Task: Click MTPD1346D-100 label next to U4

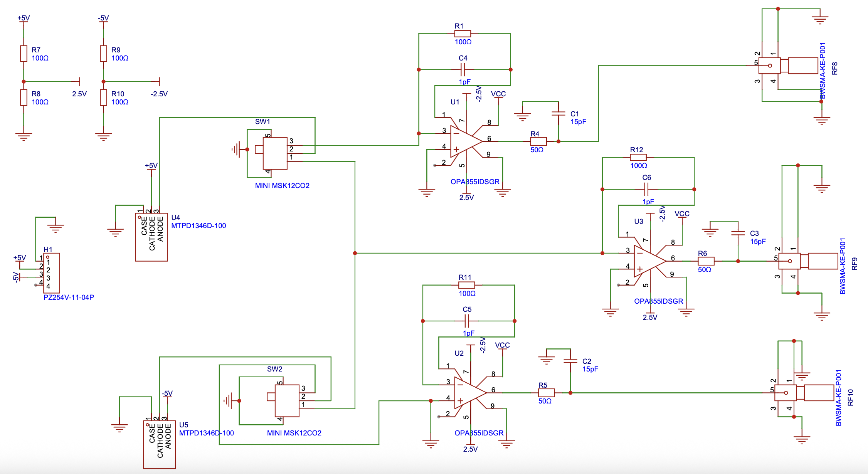Action: click(x=198, y=225)
